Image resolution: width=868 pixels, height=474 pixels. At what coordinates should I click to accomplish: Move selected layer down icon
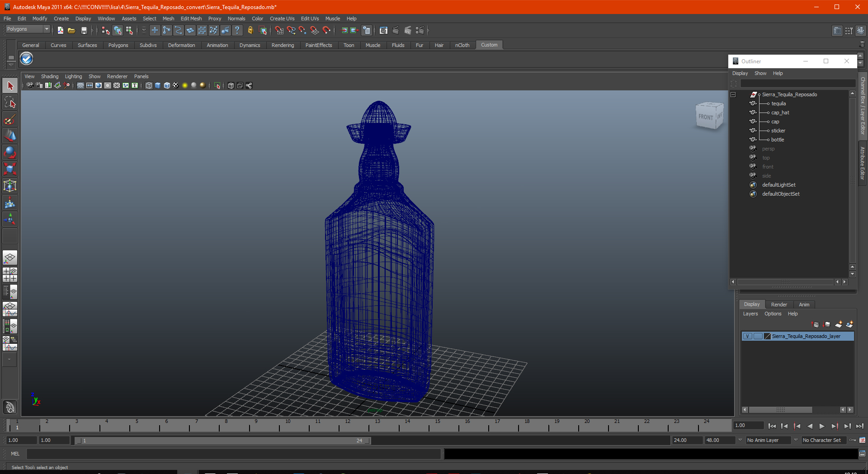pyautogui.click(x=827, y=324)
